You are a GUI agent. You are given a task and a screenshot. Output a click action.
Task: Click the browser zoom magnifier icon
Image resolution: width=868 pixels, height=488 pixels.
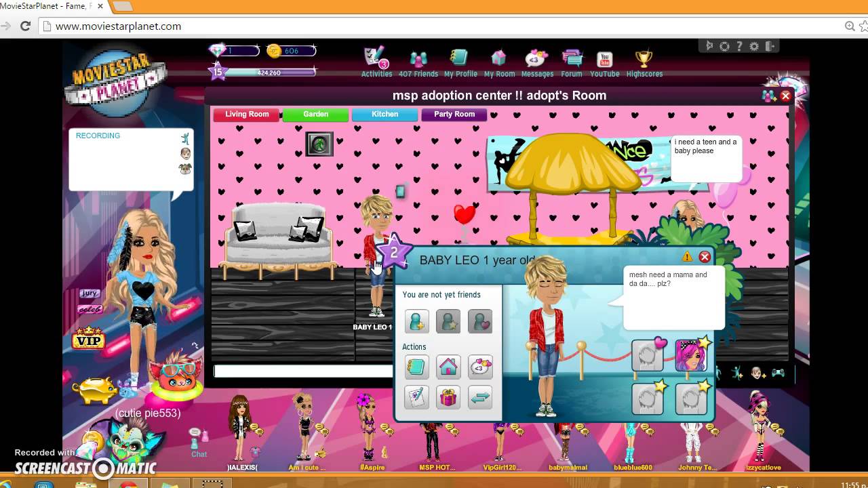click(850, 26)
